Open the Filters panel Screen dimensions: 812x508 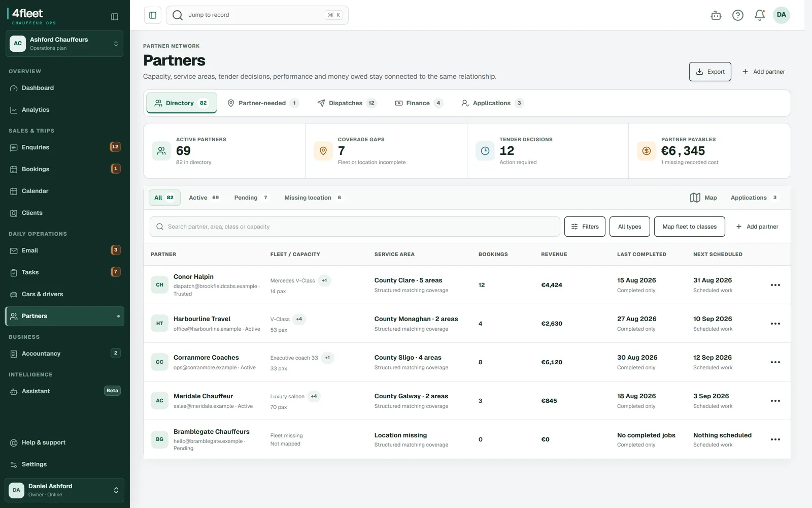(x=585, y=227)
